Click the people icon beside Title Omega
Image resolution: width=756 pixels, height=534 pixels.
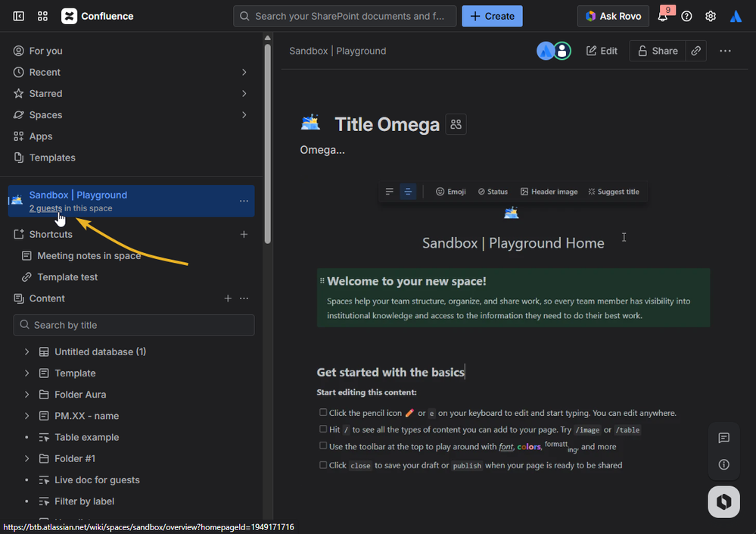tap(456, 124)
